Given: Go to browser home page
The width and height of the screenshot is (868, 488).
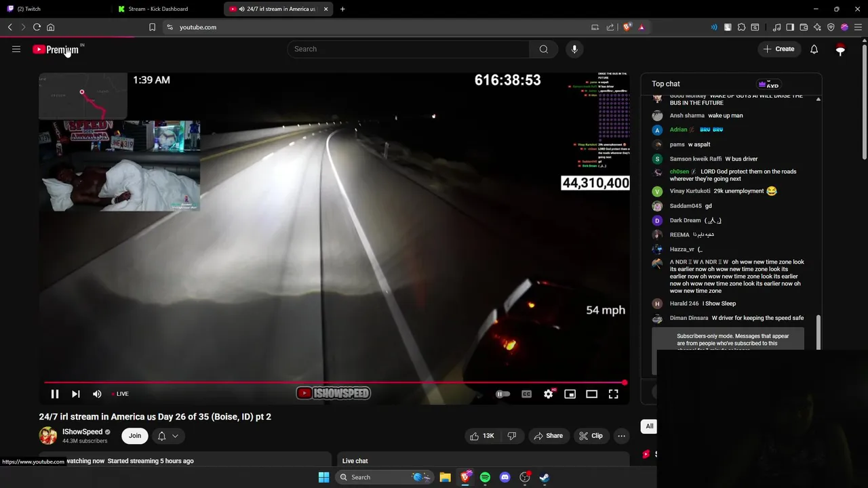Looking at the screenshot, I should pyautogui.click(x=50, y=27).
